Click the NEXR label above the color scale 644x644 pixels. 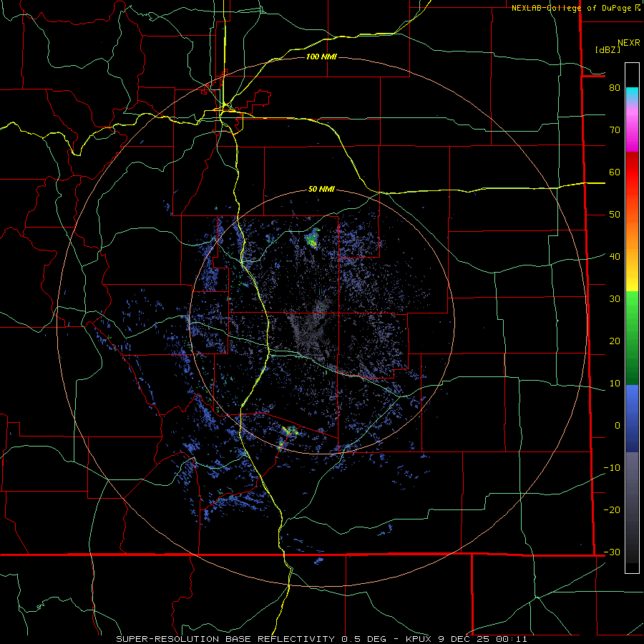(628, 43)
